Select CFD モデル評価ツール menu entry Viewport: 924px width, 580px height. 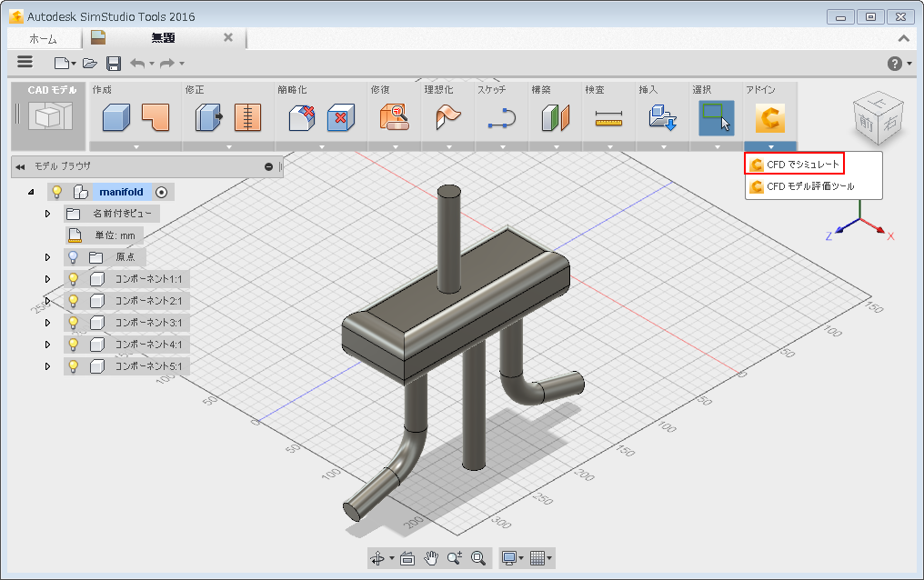(x=809, y=186)
